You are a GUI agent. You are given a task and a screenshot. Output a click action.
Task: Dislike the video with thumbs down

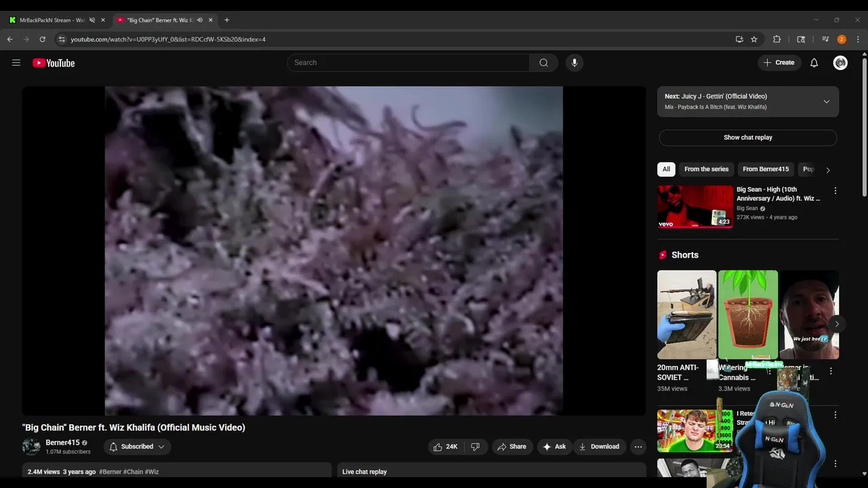pos(475,447)
